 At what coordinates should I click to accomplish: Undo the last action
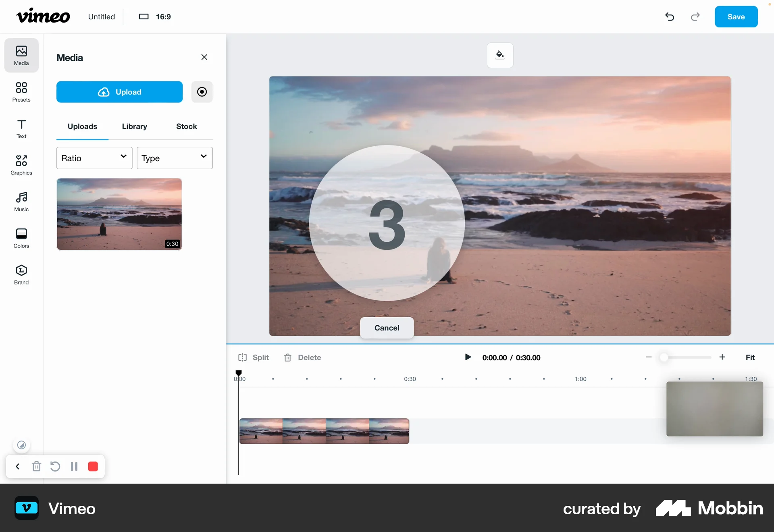click(670, 17)
